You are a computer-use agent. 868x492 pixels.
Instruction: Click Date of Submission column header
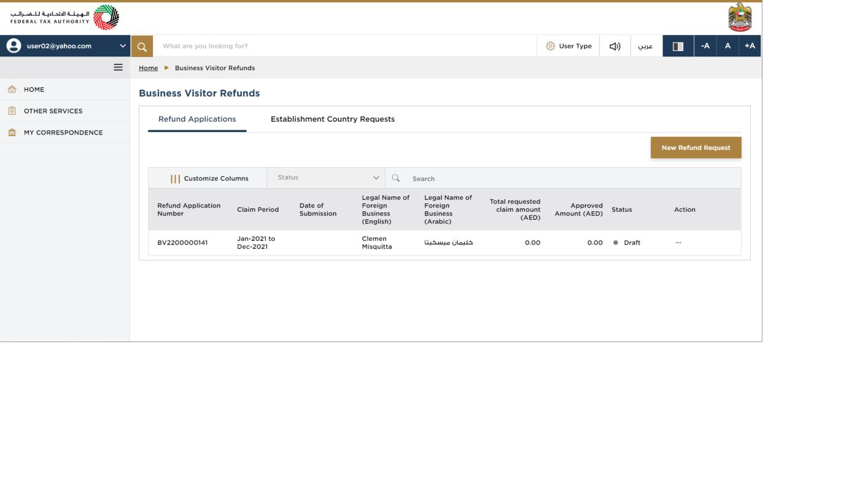click(x=318, y=209)
